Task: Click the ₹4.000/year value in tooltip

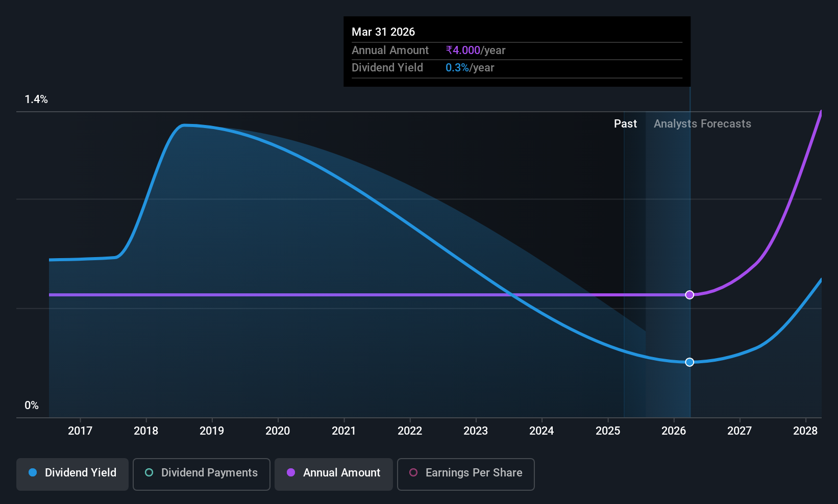Action: click(476, 51)
